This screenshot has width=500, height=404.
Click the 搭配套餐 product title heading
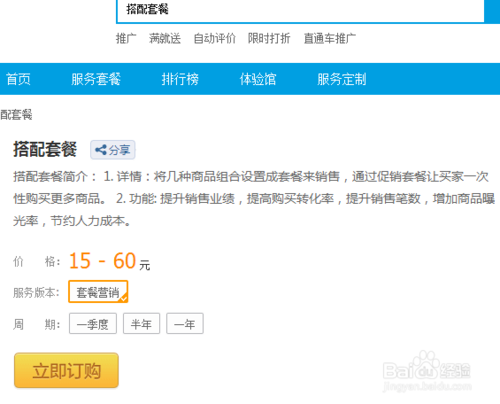coord(45,149)
